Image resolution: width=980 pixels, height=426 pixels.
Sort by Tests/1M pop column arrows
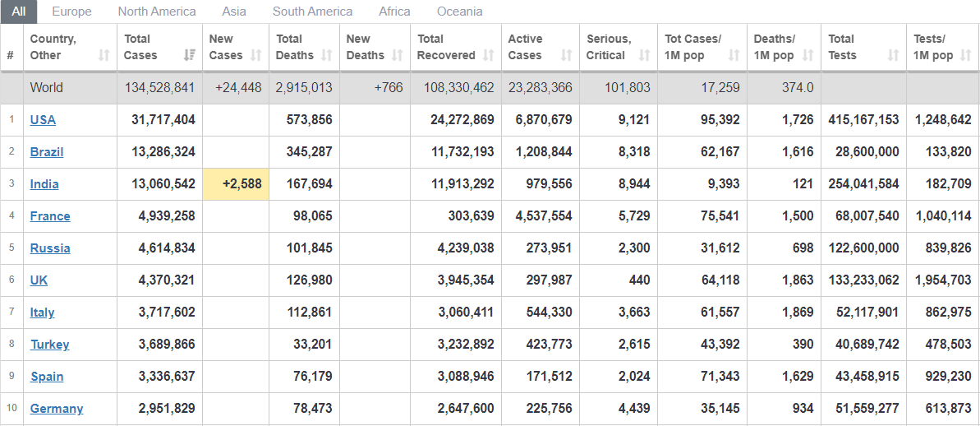(966, 55)
